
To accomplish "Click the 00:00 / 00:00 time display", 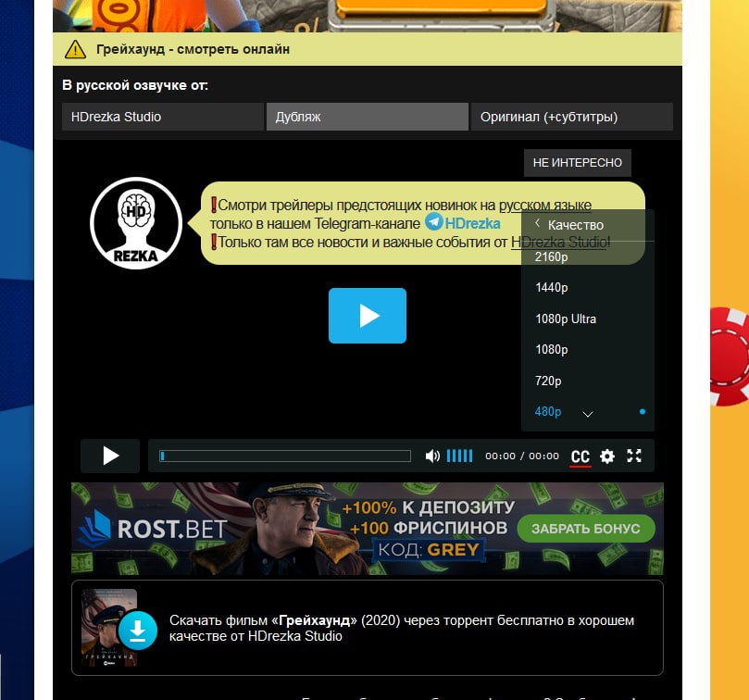I will pyautogui.click(x=521, y=456).
